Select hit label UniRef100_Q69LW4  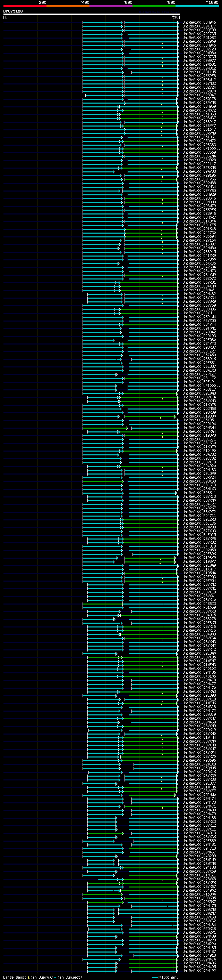pyautogui.click(x=199, y=316)
